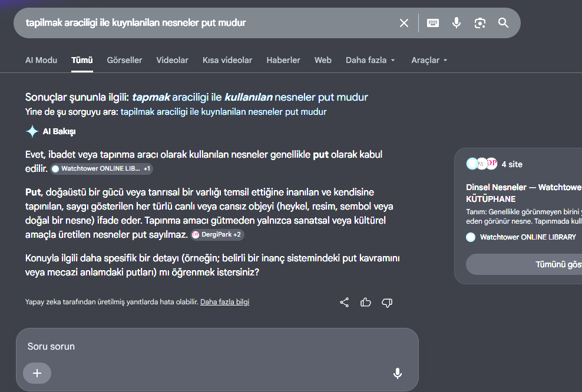Image resolution: width=582 pixels, height=392 pixels.
Task: Share the AI overview answer
Action: tap(345, 303)
